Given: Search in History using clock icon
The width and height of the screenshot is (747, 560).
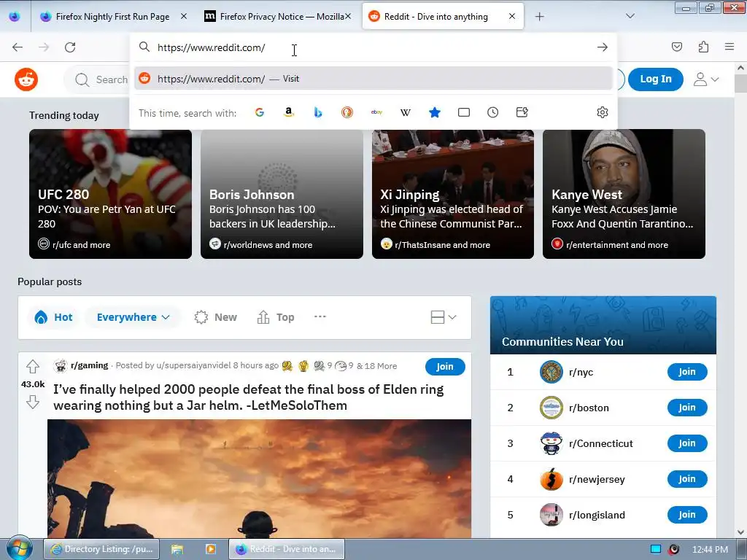Looking at the screenshot, I should click(x=492, y=112).
